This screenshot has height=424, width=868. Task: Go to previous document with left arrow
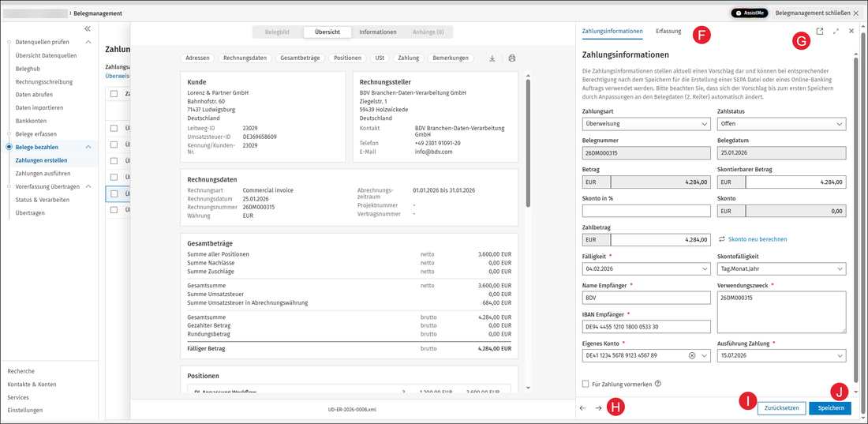pos(583,408)
